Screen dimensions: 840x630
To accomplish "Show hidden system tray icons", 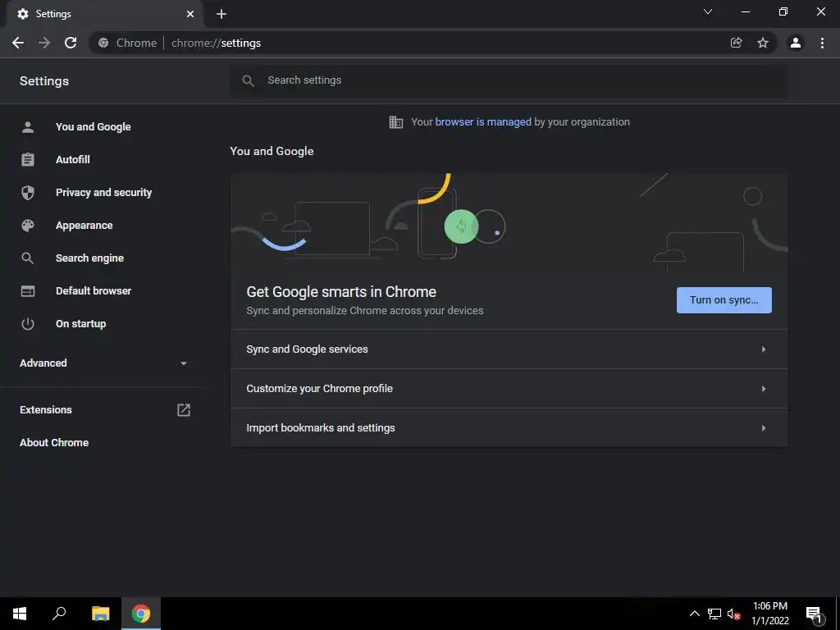I will 694,614.
